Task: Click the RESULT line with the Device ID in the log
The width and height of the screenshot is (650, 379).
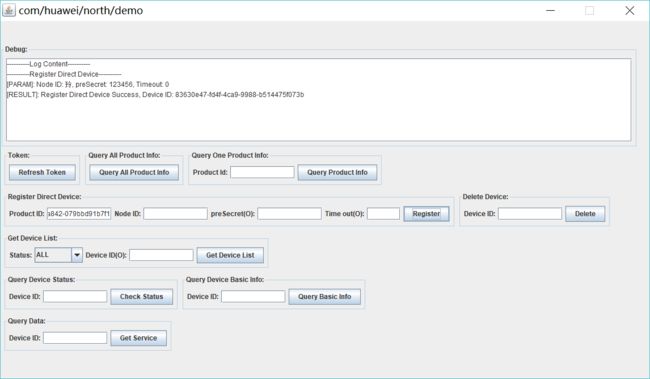Action: tap(155, 95)
